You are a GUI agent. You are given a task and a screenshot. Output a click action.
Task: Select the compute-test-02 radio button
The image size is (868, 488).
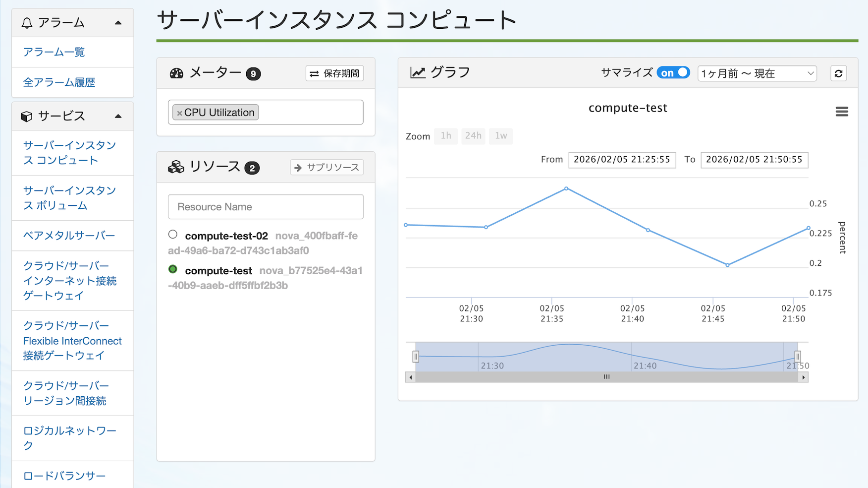(x=173, y=234)
